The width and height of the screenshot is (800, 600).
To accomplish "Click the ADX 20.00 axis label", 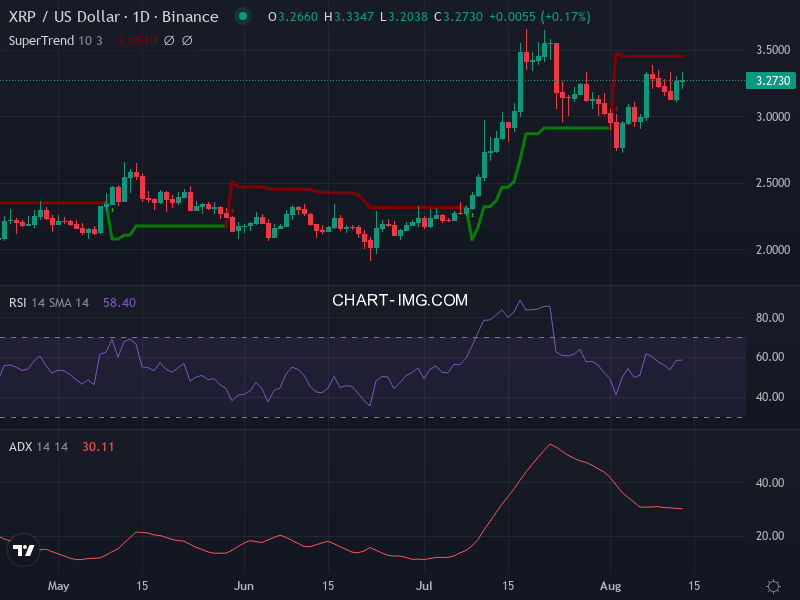I will coord(769,536).
